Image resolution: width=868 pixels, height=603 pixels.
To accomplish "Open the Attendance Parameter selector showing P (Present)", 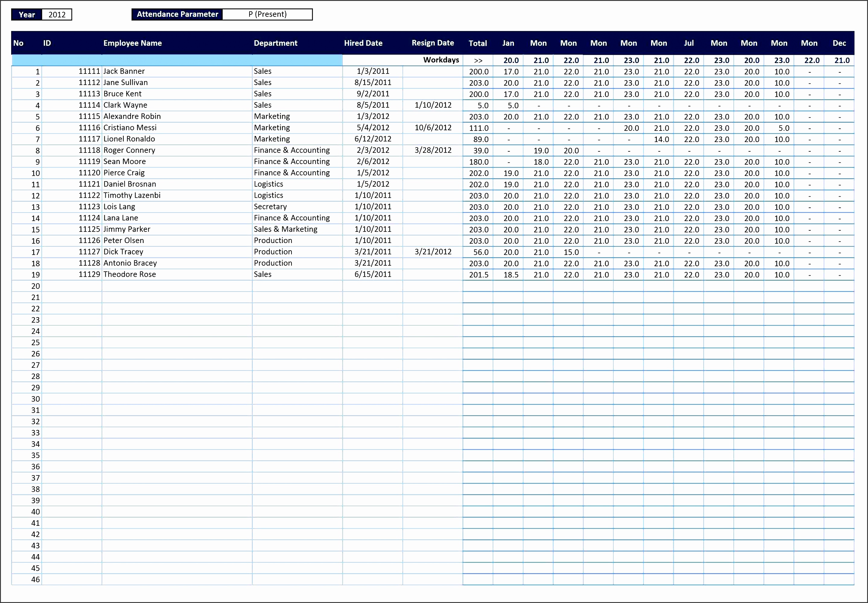I will click(268, 14).
